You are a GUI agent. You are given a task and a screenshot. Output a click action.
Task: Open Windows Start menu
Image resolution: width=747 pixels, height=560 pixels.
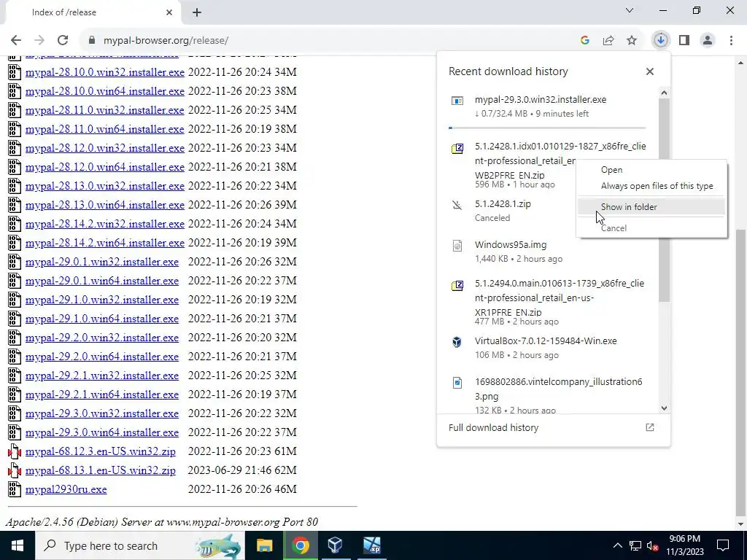click(x=18, y=545)
